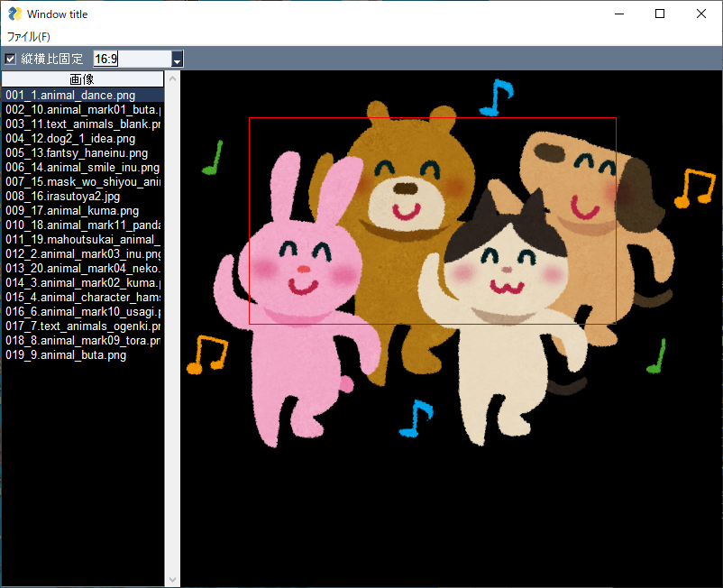Open the aspect ratio dropdown next to 16:9
This screenshot has width=723, height=588.
(177, 59)
